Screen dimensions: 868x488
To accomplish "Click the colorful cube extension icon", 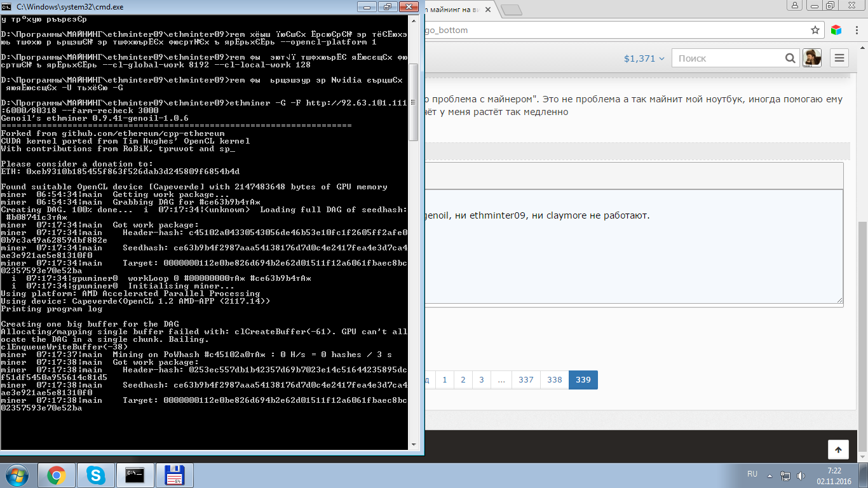I will [x=836, y=30].
